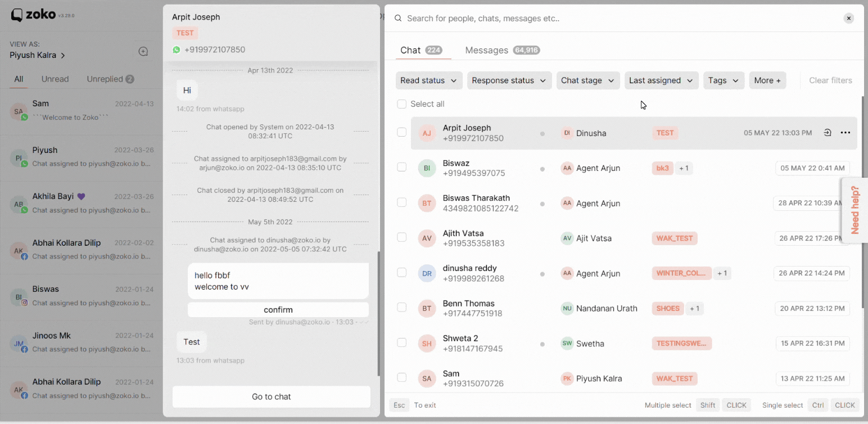The image size is (868, 424).
Task: Check the Shweta 2 row checkbox
Action: click(401, 342)
